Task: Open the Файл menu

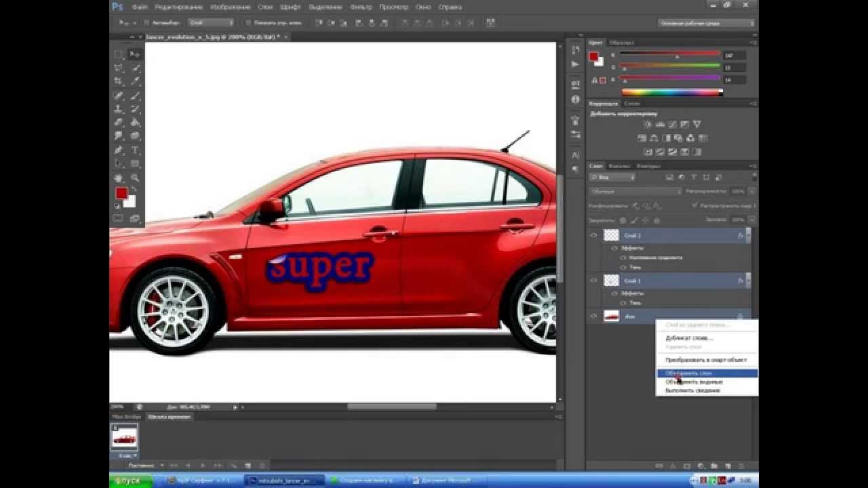Action: (x=140, y=7)
